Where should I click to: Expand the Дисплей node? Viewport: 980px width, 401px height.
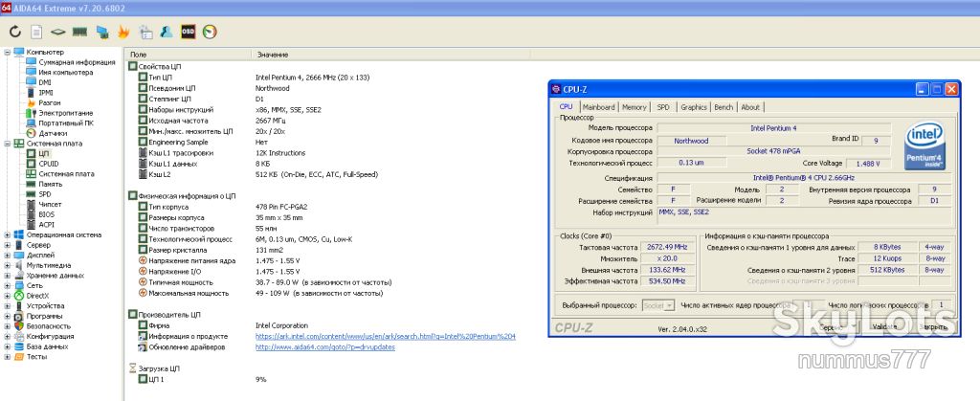[7, 255]
